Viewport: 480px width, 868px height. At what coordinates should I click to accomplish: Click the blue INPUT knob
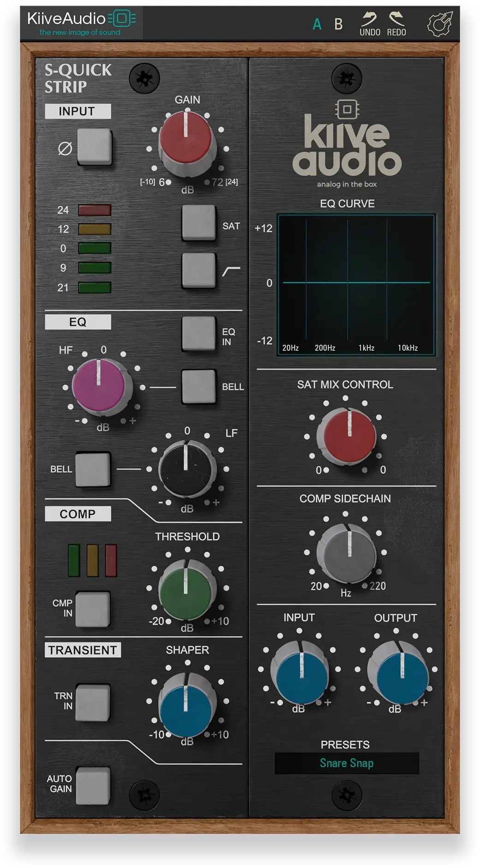[x=301, y=672]
